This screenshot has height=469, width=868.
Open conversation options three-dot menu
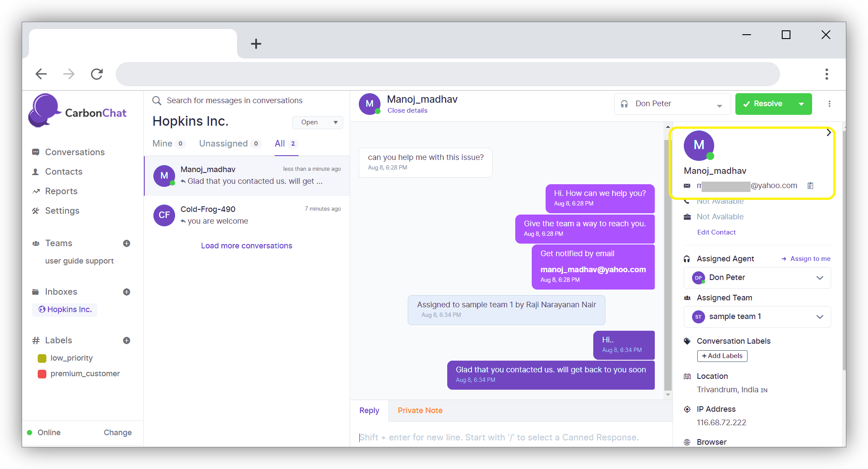pos(829,104)
